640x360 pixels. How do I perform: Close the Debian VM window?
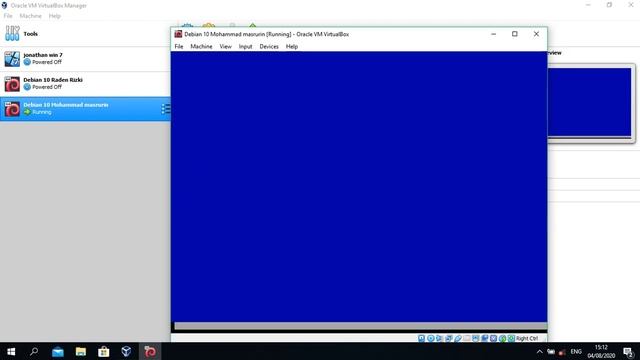click(x=536, y=34)
